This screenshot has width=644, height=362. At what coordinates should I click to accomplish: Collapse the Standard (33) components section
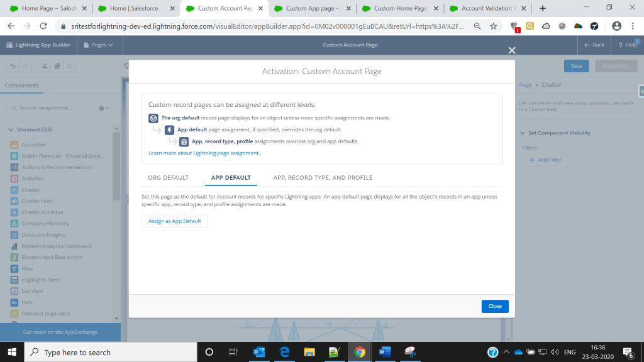pos(11,129)
